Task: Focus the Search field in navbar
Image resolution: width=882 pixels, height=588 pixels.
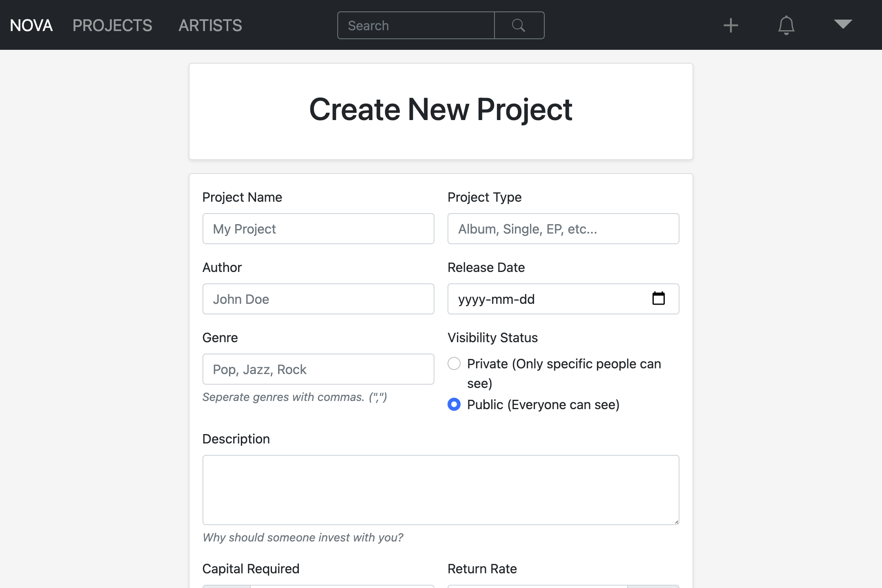Action: pos(416,25)
